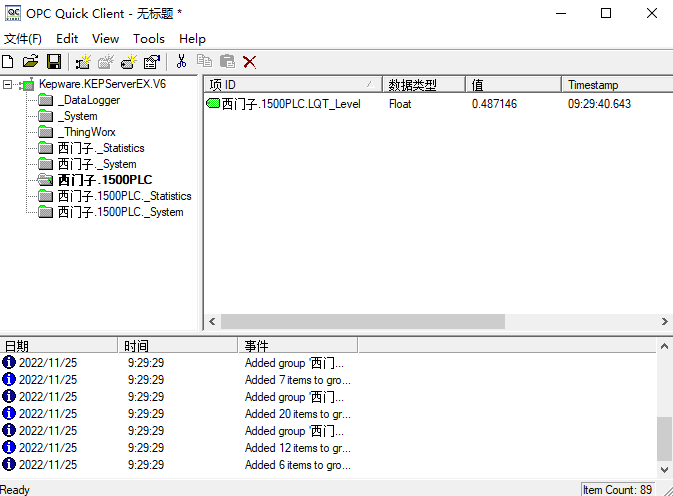
Task: Click the red Delete X icon
Action: (249, 62)
